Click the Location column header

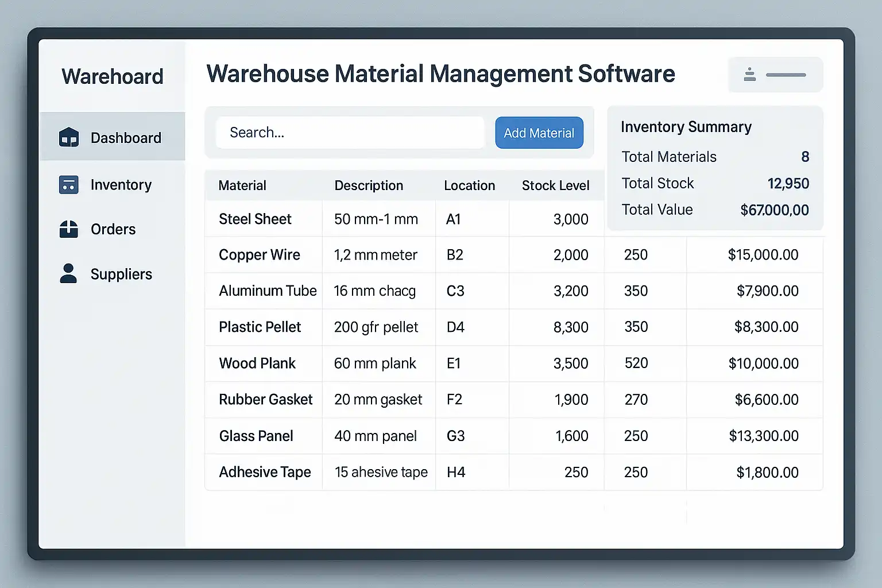point(469,185)
